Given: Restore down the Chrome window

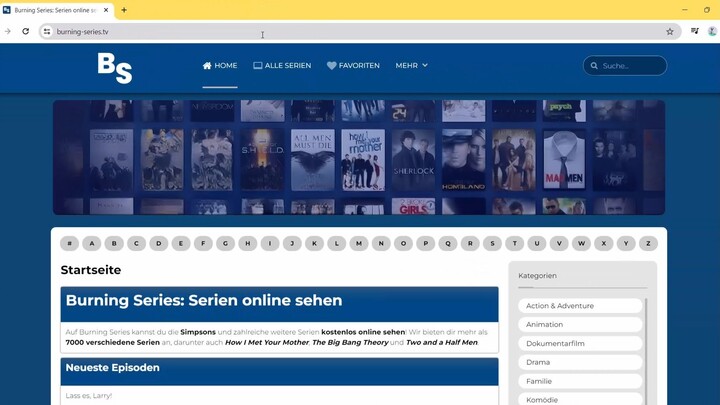Looking at the screenshot, I should (x=707, y=10).
